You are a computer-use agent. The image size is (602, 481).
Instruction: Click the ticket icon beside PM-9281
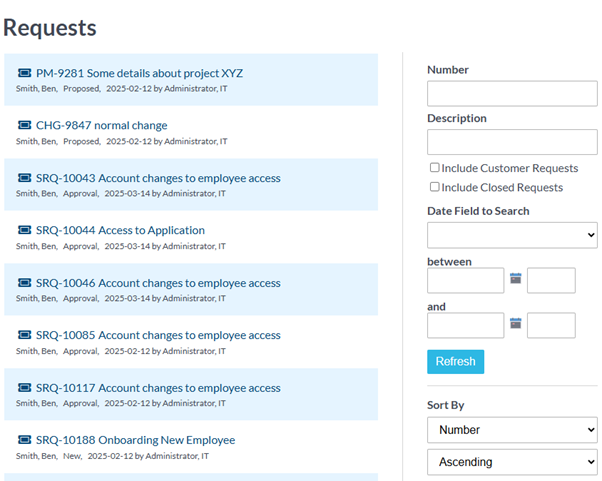(25, 73)
